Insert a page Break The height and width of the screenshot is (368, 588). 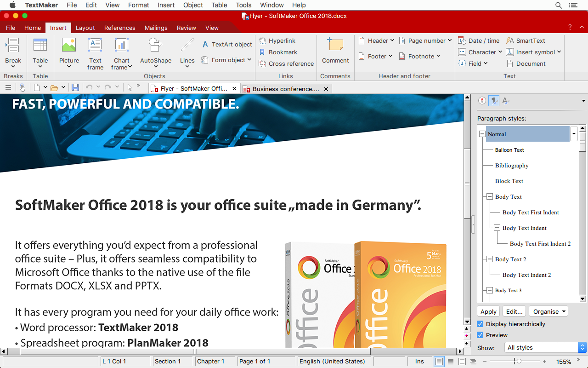click(13, 52)
